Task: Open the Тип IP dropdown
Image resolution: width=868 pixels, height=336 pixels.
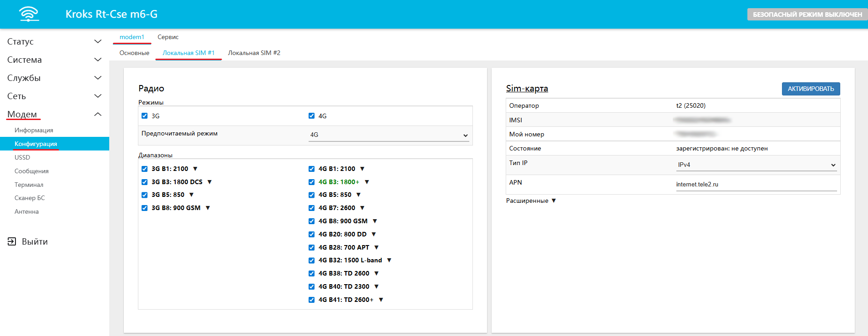Action: (756, 165)
